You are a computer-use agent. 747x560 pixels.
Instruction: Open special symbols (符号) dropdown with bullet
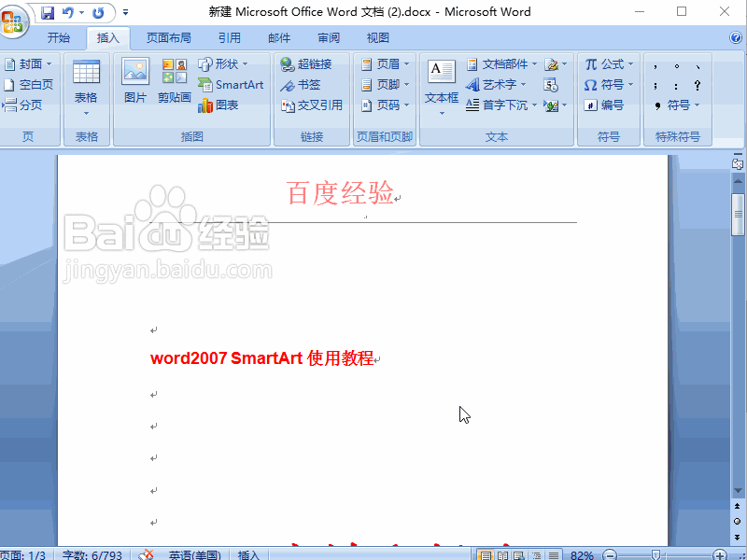(x=677, y=105)
